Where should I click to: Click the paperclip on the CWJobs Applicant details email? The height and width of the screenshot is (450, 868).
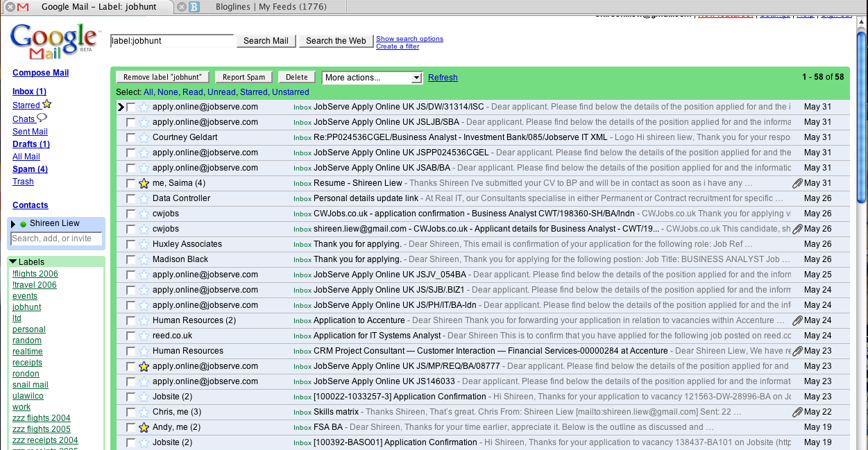797,229
